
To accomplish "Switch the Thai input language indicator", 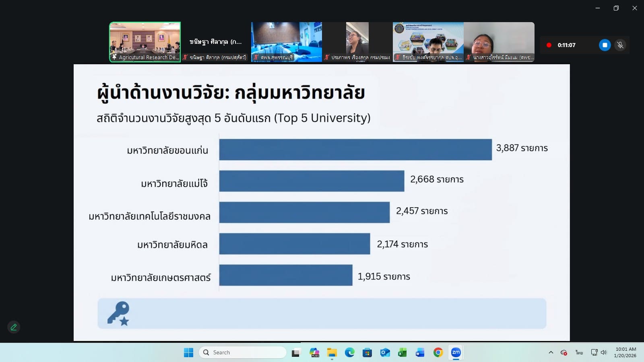I will pyautogui.click(x=579, y=352).
